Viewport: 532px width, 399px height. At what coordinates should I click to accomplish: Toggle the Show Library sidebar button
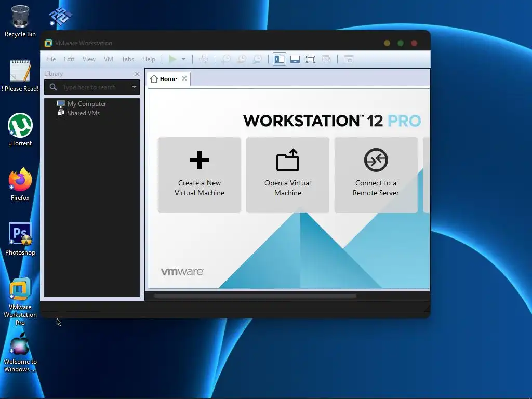pyautogui.click(x=279, y=59)
